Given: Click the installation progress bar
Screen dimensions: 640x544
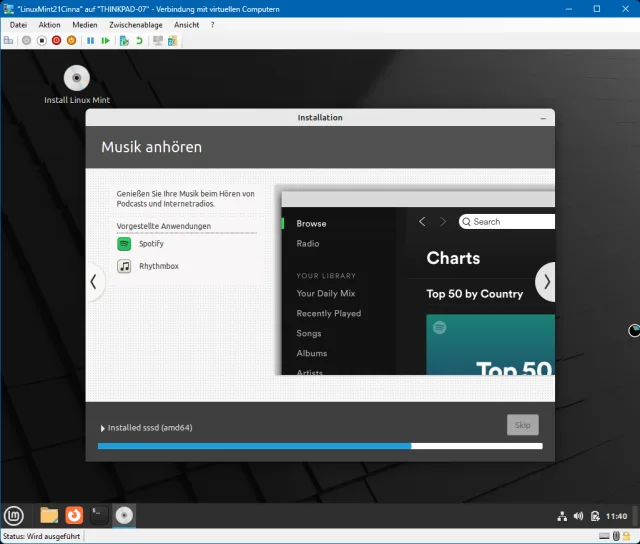Looking at the screenshot, I should coord(320,446).
